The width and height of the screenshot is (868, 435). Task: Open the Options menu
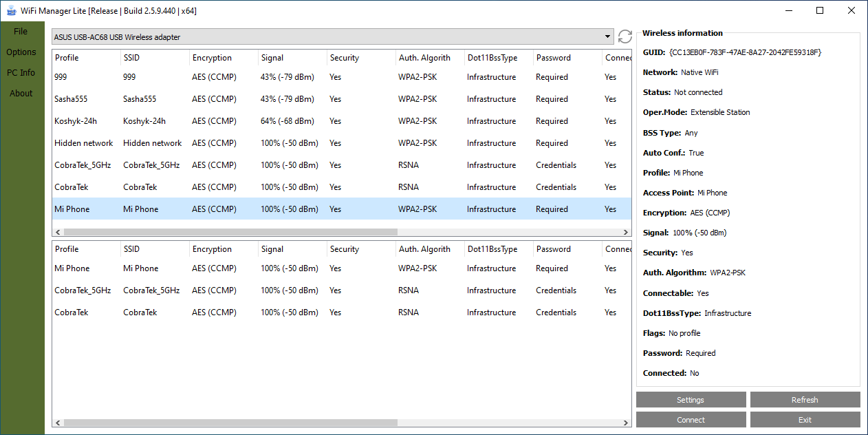[x=21, y=52]
